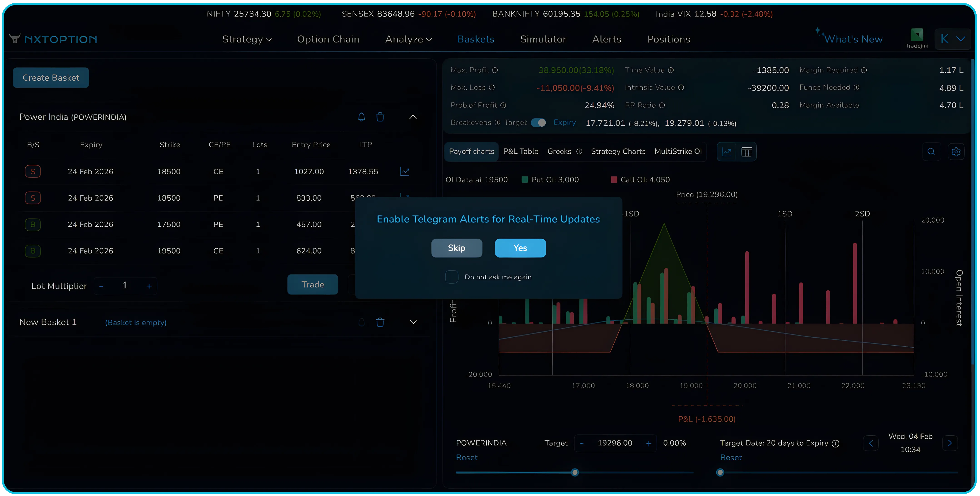Screen dimensions: 980x496
Task: Open the payoff chart icon beside the 18500 CE leg
Action: click(405, 171)
